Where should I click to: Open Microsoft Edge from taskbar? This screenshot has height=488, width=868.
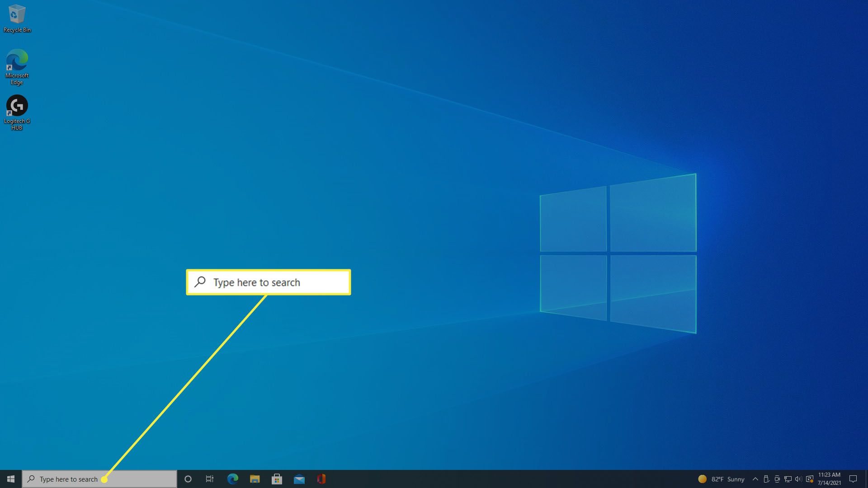click(233, 479)
